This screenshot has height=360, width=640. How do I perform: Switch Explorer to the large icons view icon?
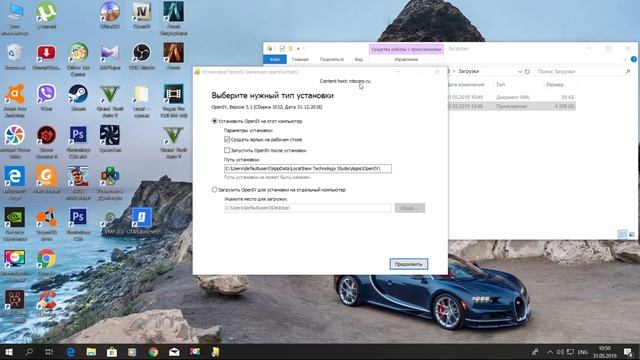(632, 234)
